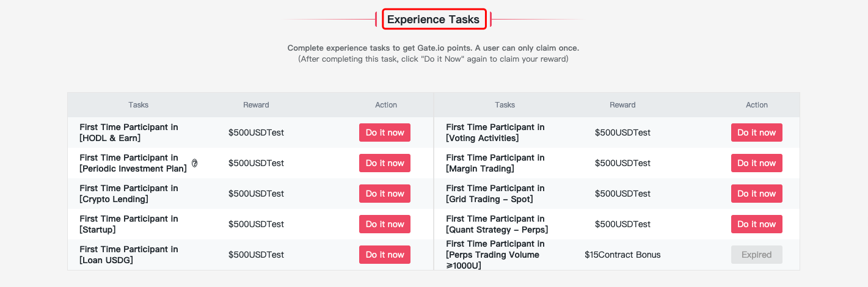Click Do it now for HODL & Earn
Viewport: 868px width, 287px height.
385,133
